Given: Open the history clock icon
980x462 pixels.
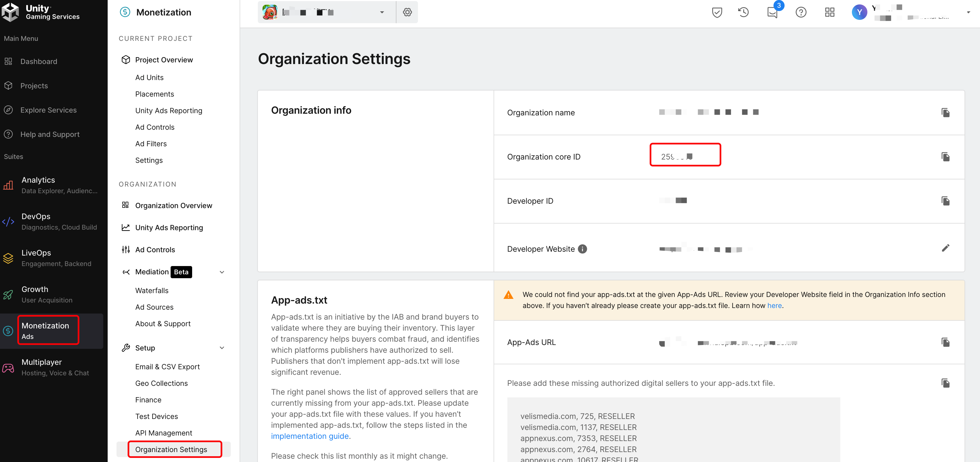Looking at the screenshot, I should coord(744,12).
